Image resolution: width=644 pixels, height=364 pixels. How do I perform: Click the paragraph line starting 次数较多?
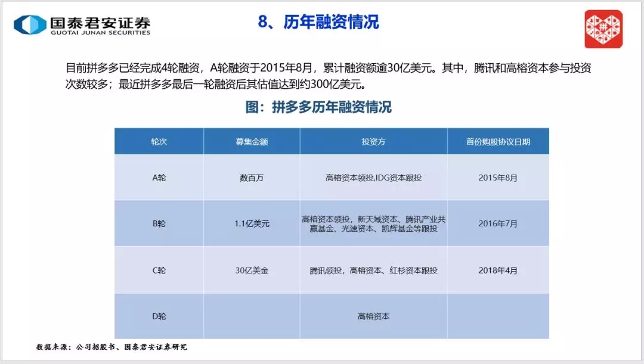(x=216, y=84)
